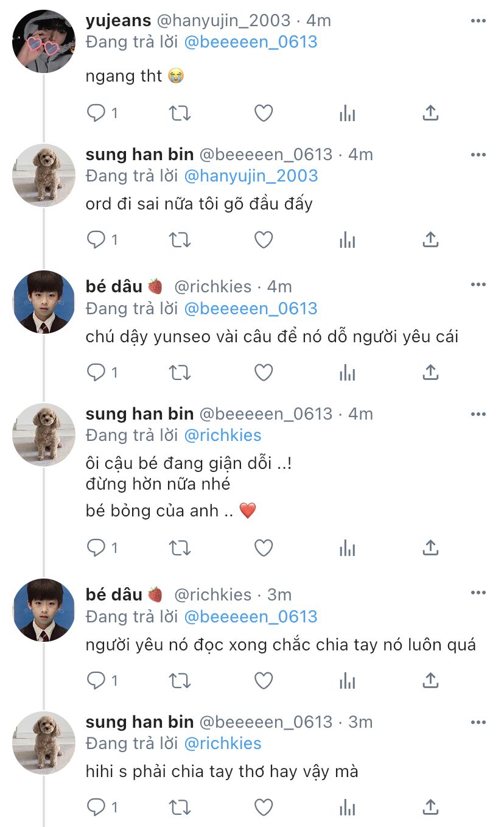Like the yujeans tweet "ngang tht"
This screenshot has width=504, height=827.
coord(263,113)
